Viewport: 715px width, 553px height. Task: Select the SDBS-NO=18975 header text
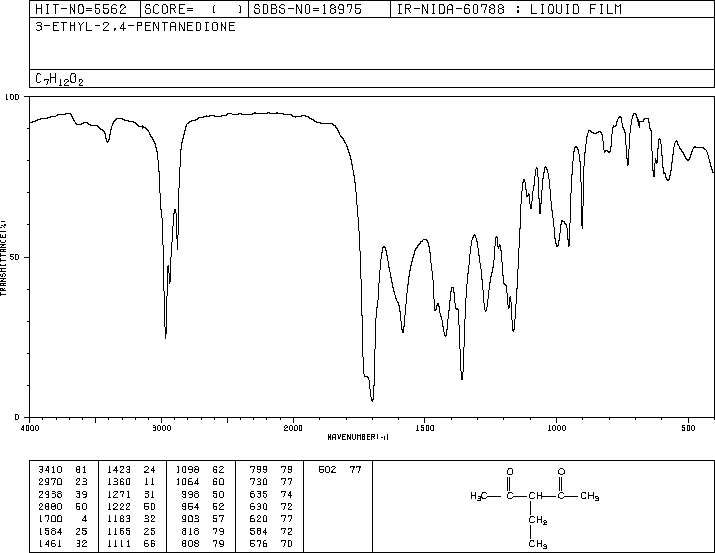307,9
